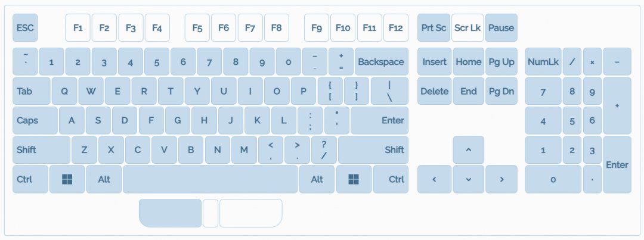The height and width of the screenshot is (240, 644).
Task: Click the Delete key
Action: click(434, 91)
